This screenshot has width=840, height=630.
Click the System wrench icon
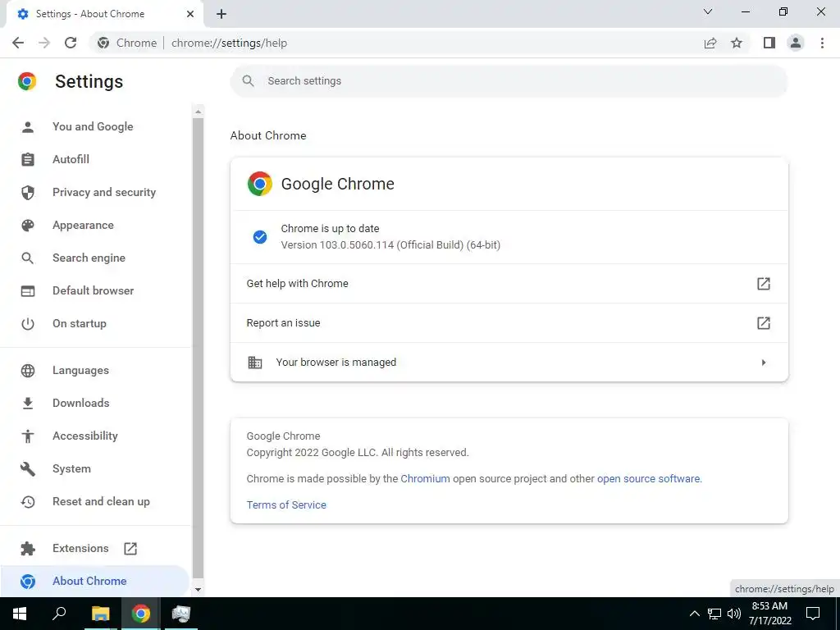[27, 468]
